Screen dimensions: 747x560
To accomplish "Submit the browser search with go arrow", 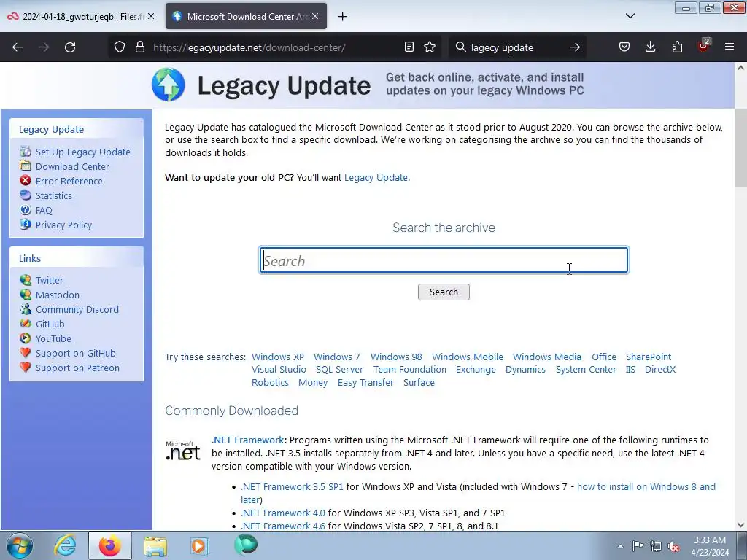I will (575, 47).
